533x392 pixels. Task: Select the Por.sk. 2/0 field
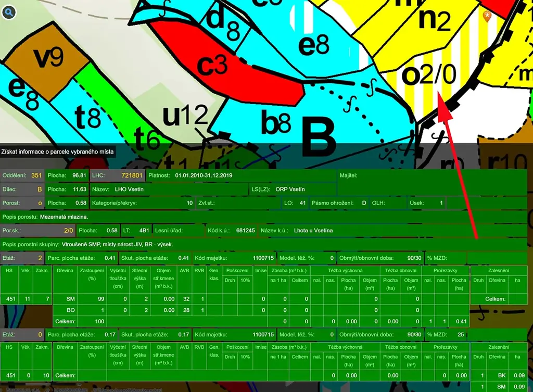pyautogui.click(x=37, y=230)
